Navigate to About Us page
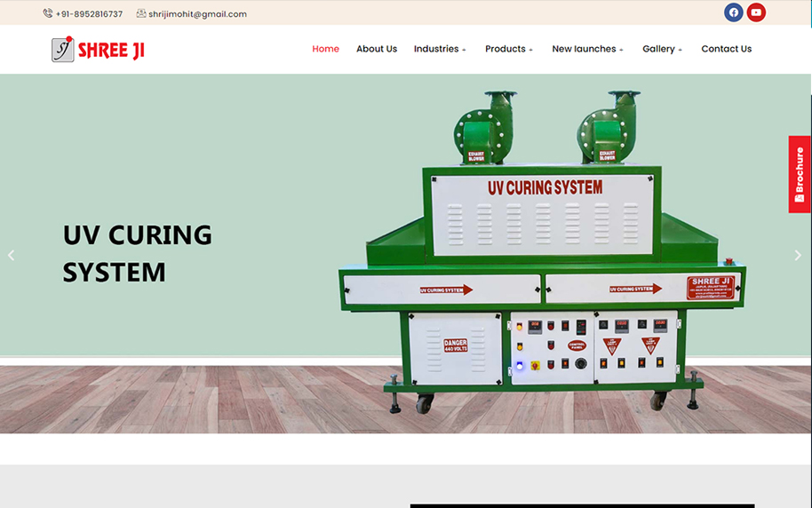812x508 pixels. [x=377, y=49]
